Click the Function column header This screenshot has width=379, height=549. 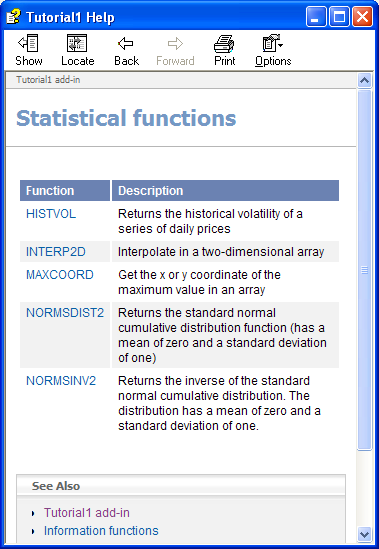pos(65,190)
